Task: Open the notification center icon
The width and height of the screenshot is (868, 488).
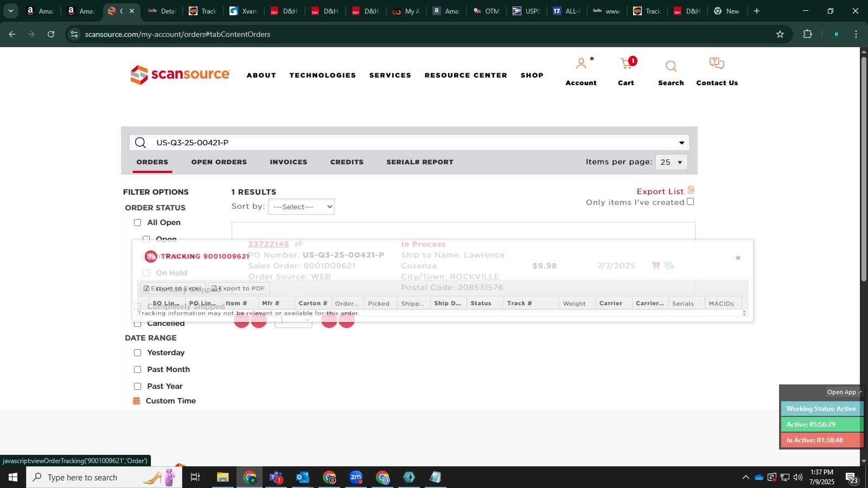Action: coord(852,478)
